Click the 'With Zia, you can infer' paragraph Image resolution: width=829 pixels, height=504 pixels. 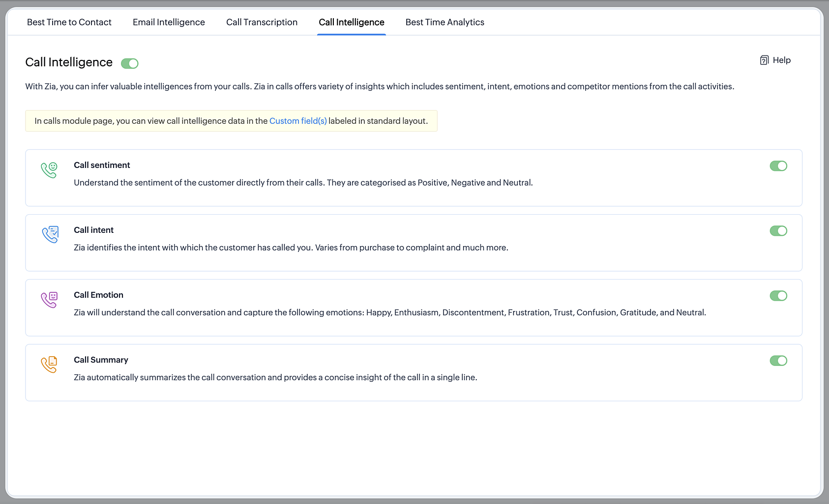click(x=380, y=86)
